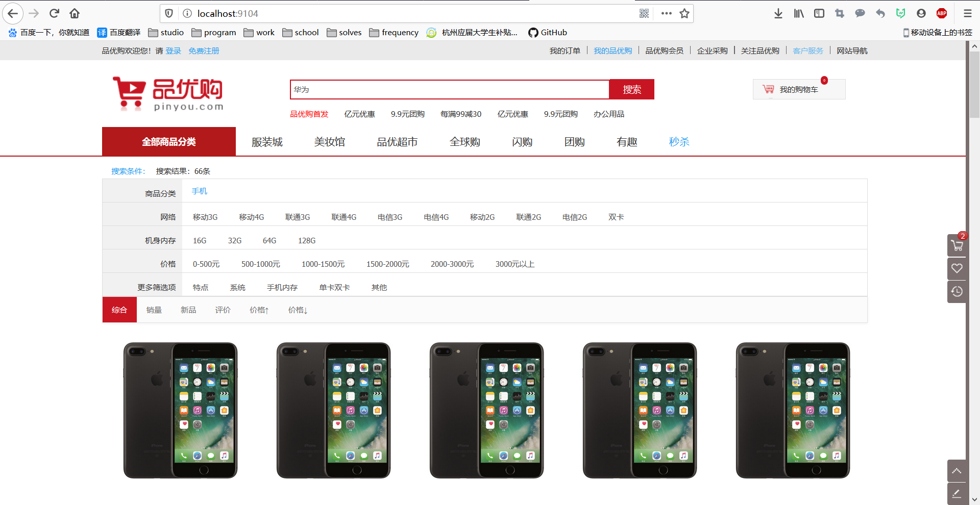Expand the work bookmark folder
Image resolution: width=980 pixels, height=505 pixels.
259,33
